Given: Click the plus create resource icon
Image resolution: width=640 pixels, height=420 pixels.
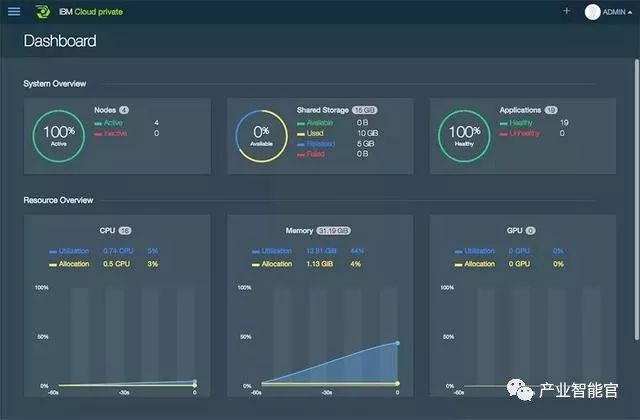Looking at the screenshot, I should [566, 11].
